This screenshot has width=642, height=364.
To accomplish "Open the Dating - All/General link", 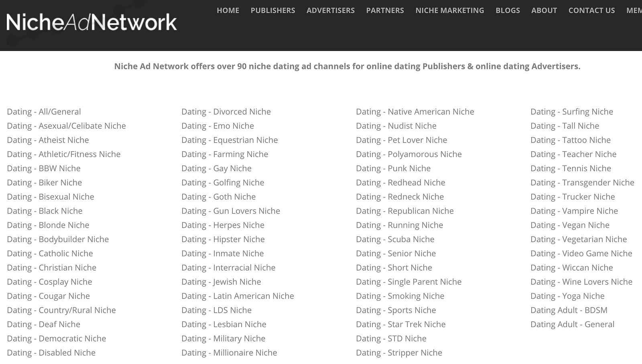I will (44, 112).
